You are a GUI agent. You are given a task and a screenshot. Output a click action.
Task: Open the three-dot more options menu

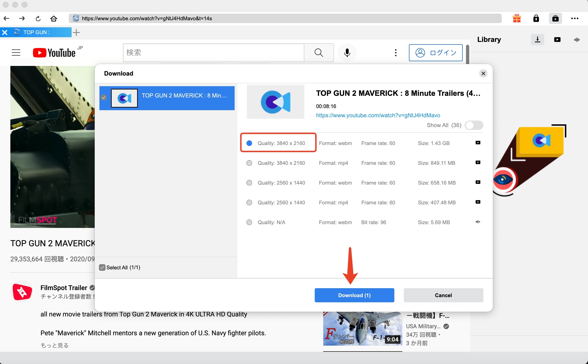[x=575, y=18]
